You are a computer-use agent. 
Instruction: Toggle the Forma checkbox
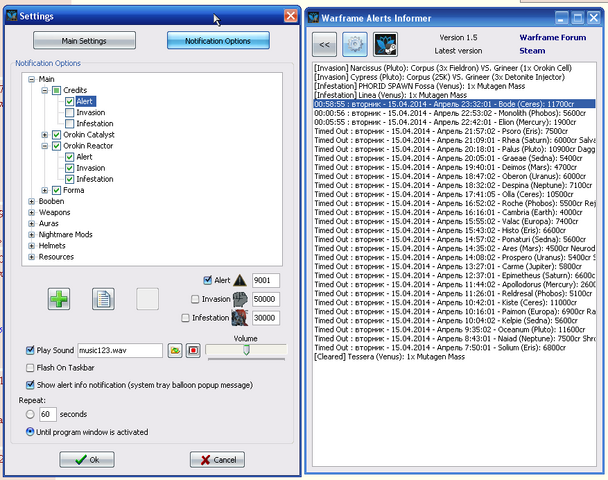(x=56, y=190)
